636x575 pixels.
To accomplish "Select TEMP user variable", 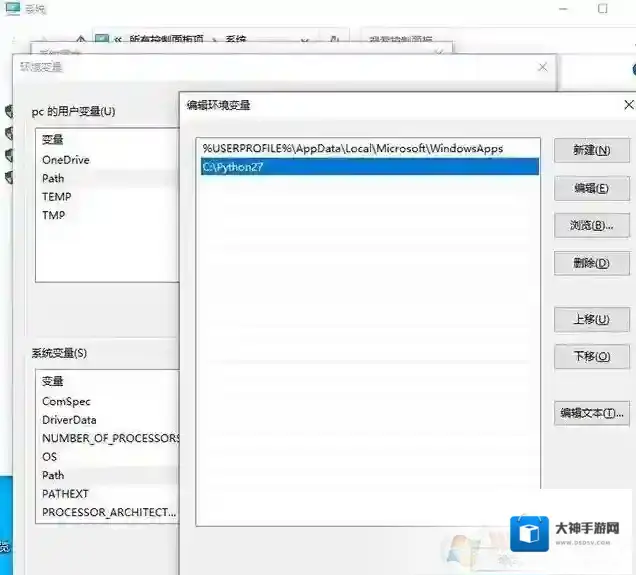I will [x=56, y=197].
